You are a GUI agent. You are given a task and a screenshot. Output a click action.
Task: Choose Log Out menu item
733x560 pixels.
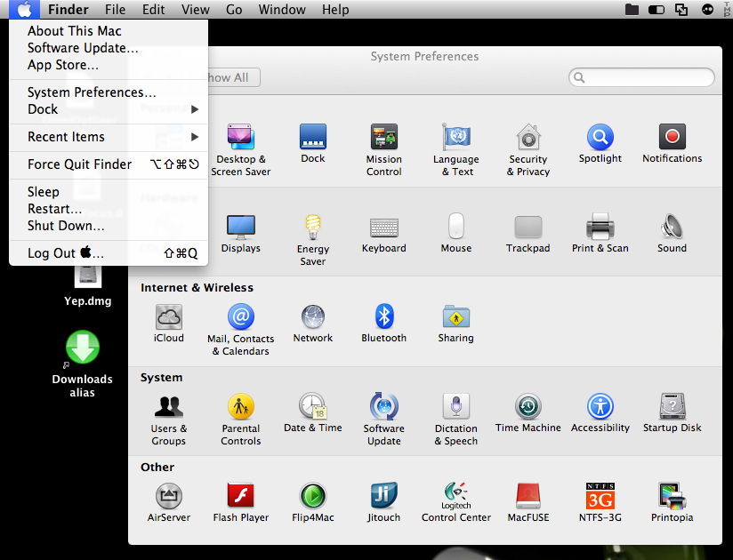coord(109,252)
